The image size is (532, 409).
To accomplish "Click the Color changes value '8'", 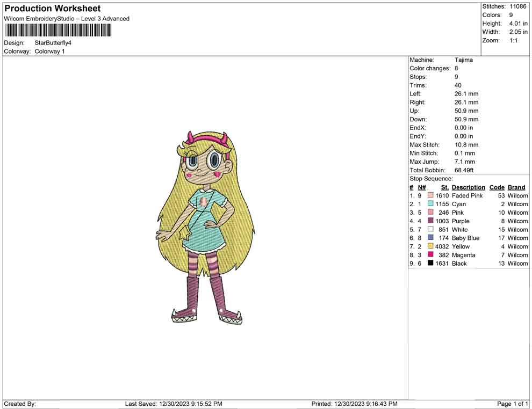I will [456, 69].
